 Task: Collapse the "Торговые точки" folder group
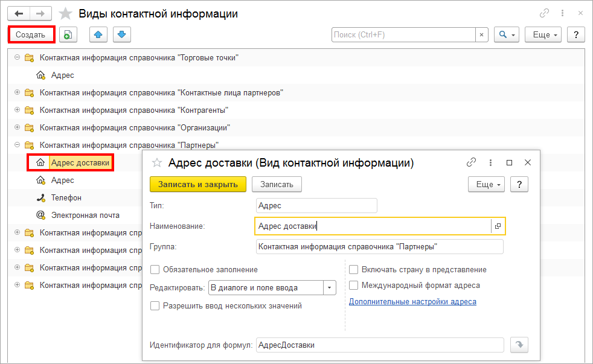coord(17,58)
